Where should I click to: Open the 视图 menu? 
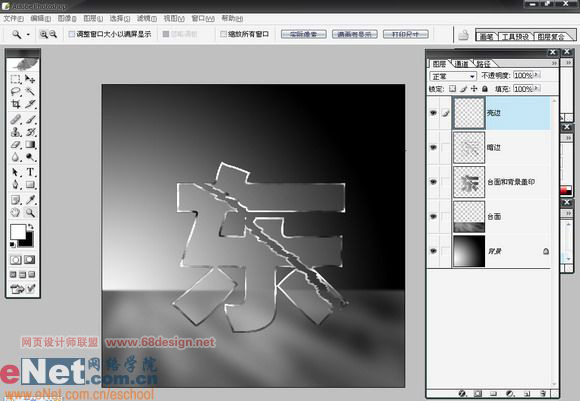point(174,18)
